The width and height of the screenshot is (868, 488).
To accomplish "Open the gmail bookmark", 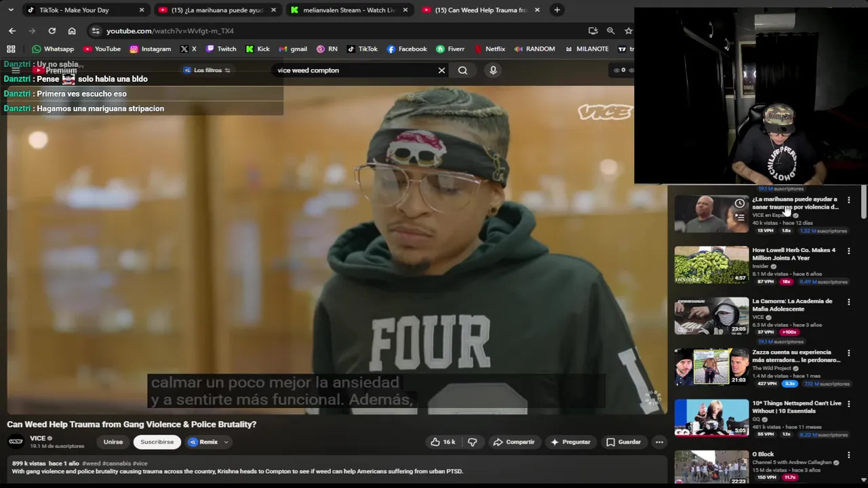I will pos(293,49).
